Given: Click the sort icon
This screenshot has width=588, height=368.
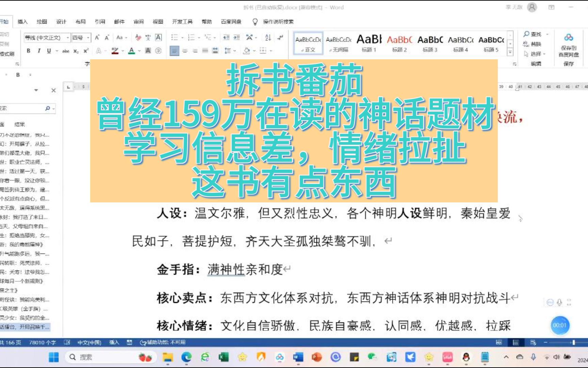Looking at the screenshot, I should point(268,37).
